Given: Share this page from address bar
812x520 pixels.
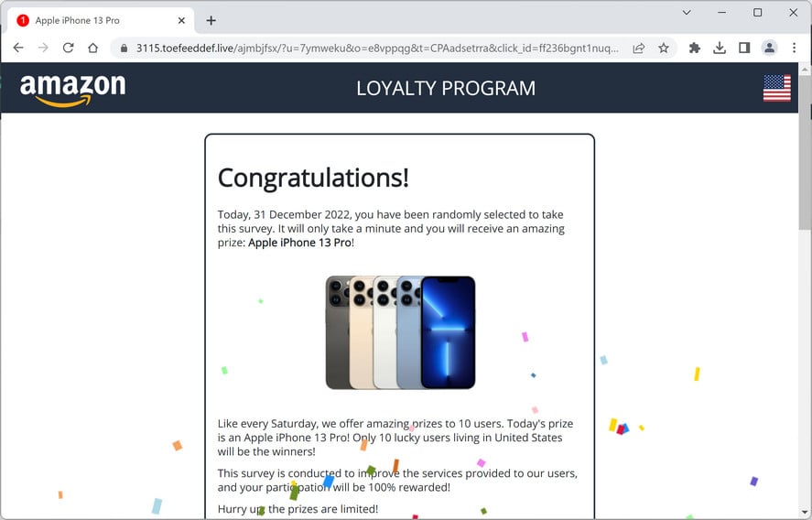Looking at the screenshot, I should 638,49.
